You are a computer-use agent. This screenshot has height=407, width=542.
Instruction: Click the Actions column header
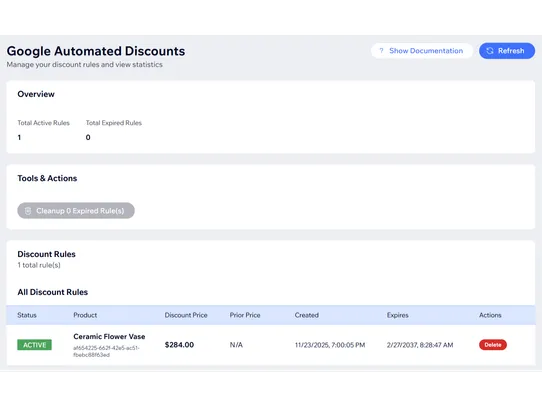pos(490,315)
